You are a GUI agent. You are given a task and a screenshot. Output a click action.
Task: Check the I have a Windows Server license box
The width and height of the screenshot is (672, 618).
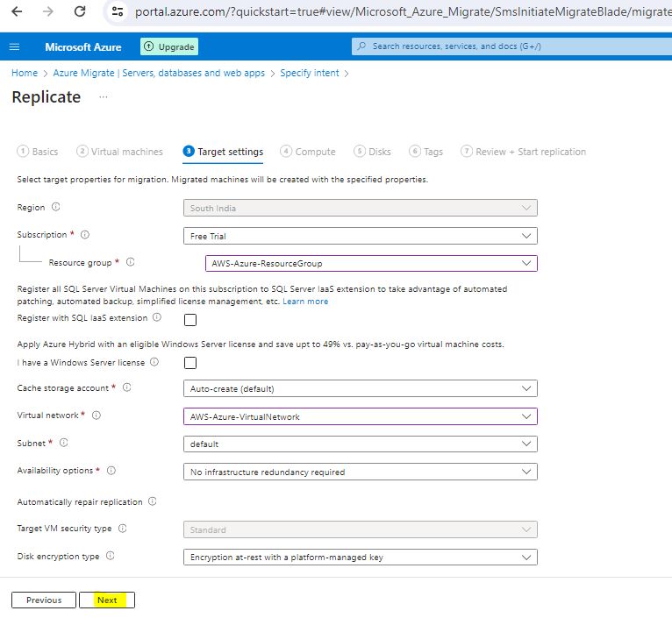pos(189,363)
